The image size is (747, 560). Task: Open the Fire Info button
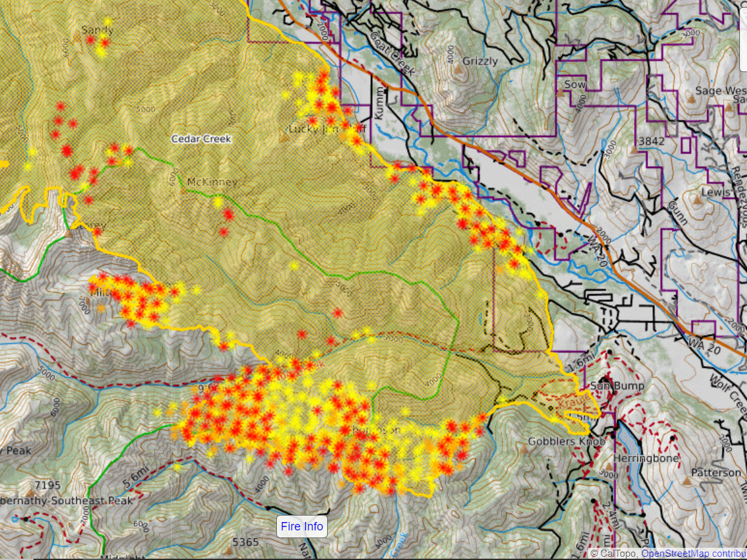[302, 527]
